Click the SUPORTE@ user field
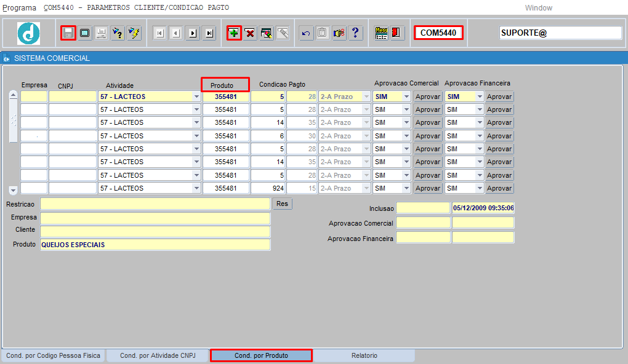This screenshot has height=364, width=628. [x=560, y=33]
